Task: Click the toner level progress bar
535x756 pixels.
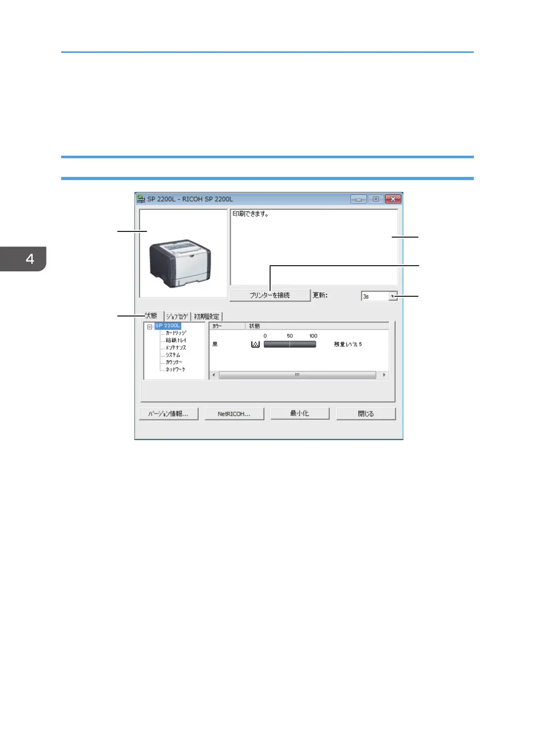Action: 290,345
